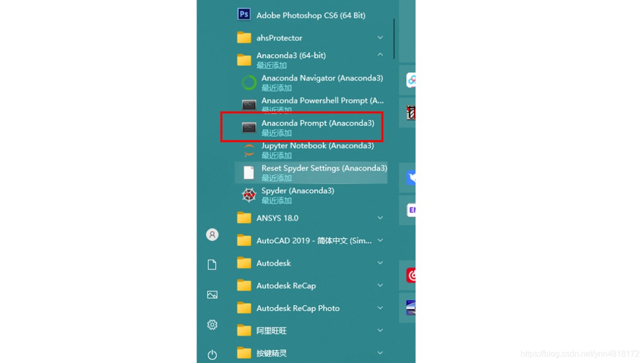644x363 pixels.
Task: Click the app list scrollbar thumb
Action: [394, 39]
